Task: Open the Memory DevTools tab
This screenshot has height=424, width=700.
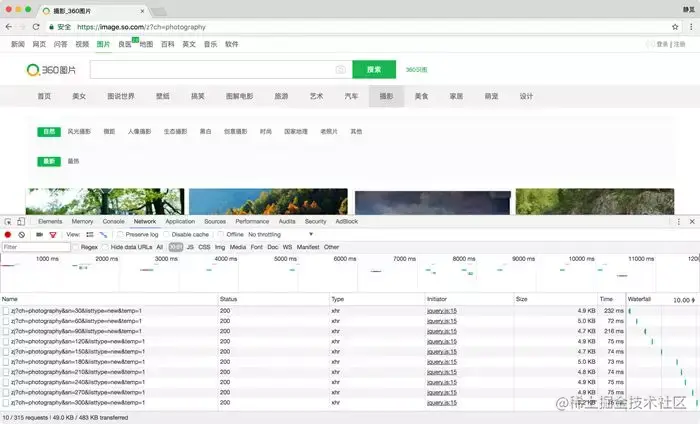Action: [82, 221]
